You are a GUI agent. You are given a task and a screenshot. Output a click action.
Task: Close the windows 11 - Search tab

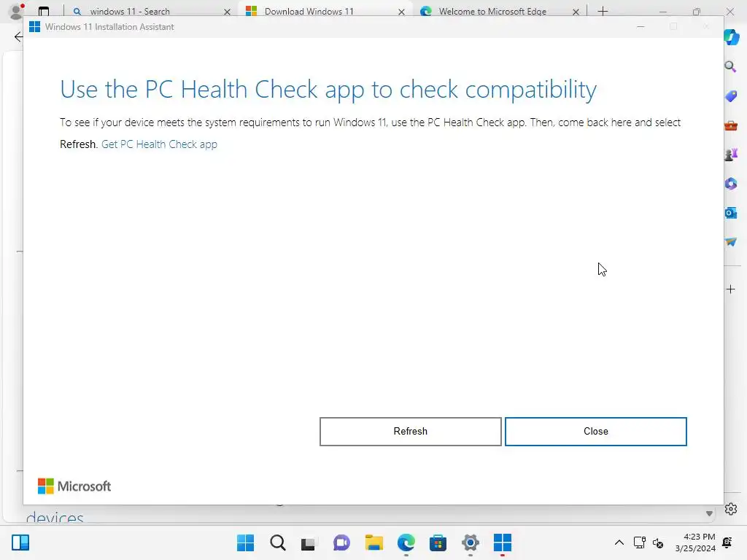click(228, 12)
